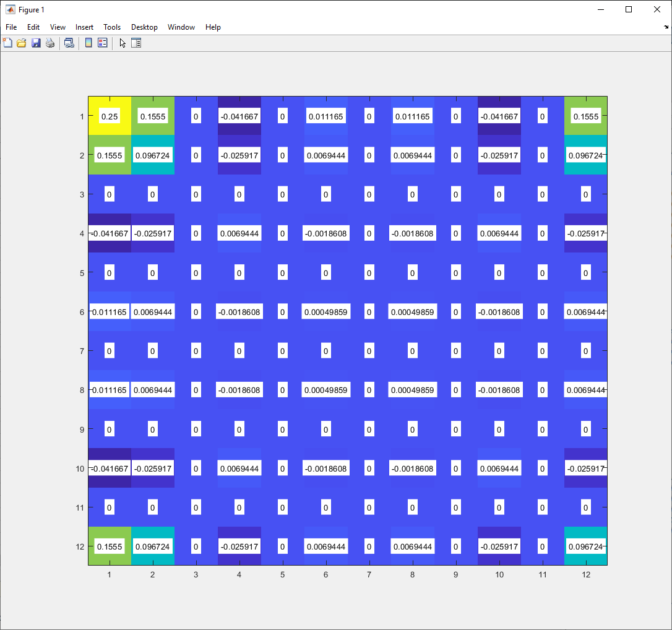The image size is (672, 630).
Task: Click the MATLAB icon in the title bar
Action: [11, 9]
